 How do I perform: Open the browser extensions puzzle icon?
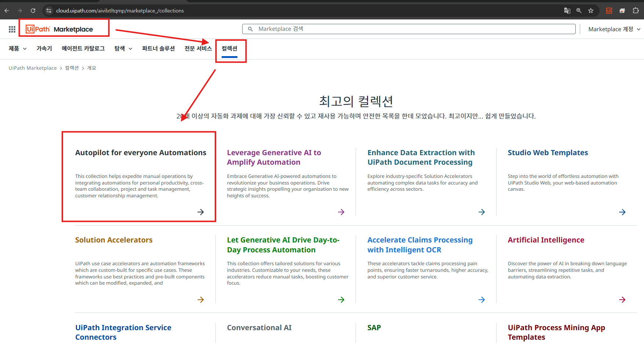[x=636, y=11]
